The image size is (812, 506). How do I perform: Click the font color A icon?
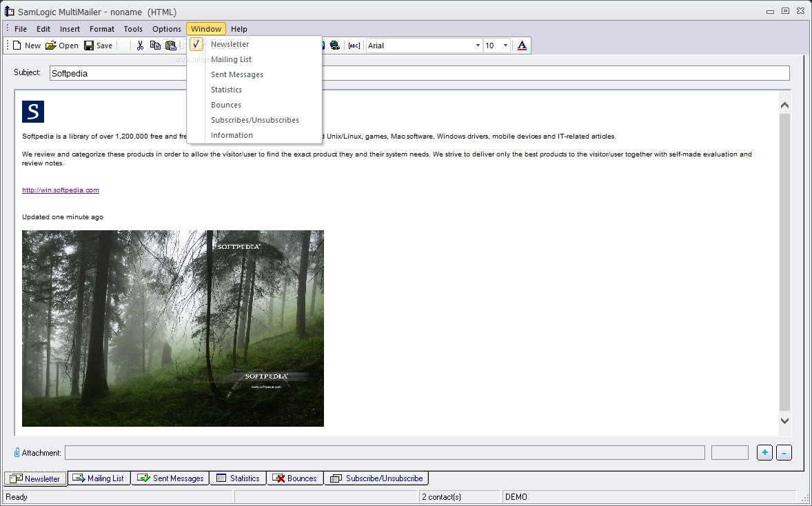tap(522, 45)
